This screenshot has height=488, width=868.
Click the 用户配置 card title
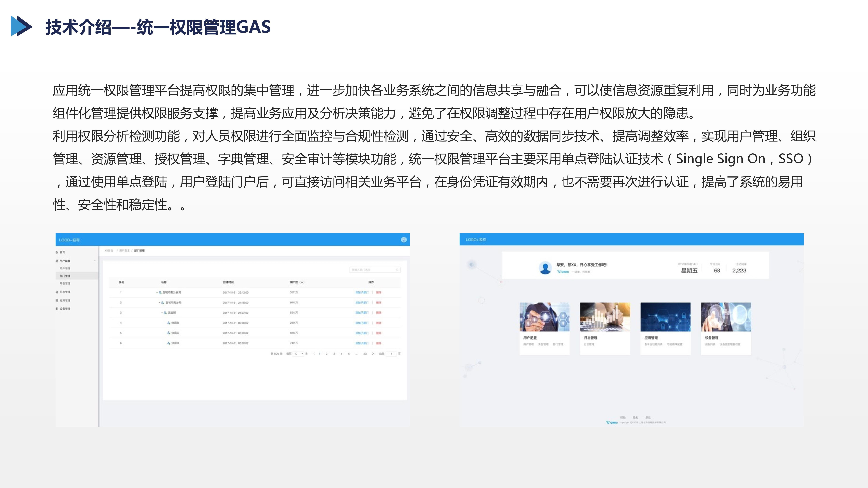530,338
